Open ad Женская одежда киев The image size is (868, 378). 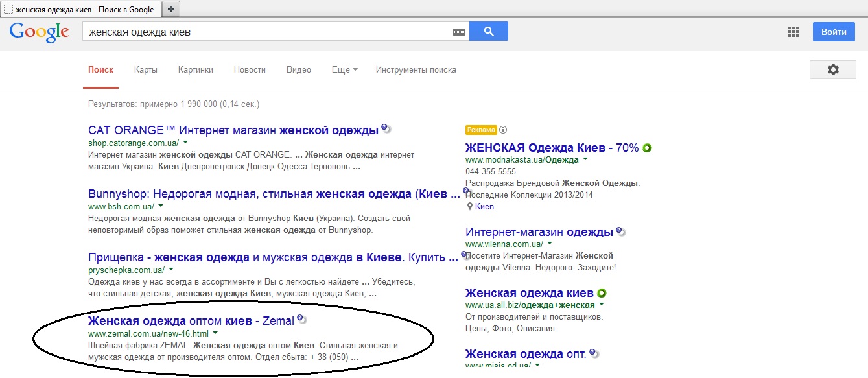click(530, 293)
